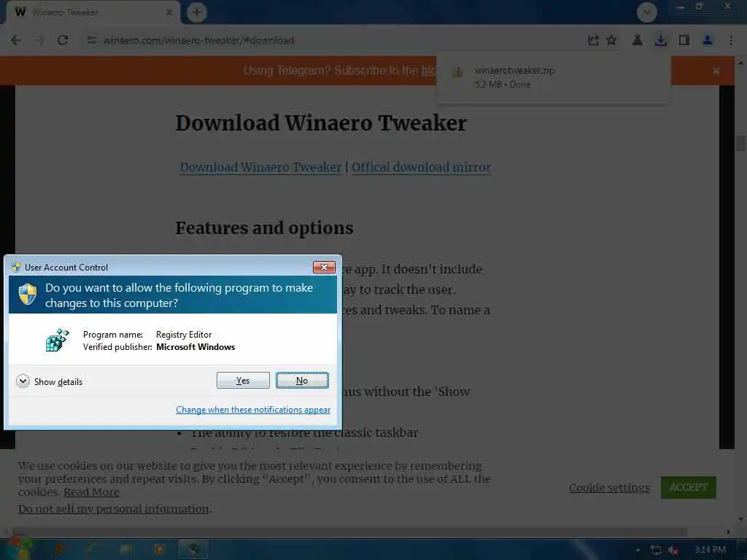747x560 pixels.
Task: Open Cookie settings
Action: (x=609, y=488)
